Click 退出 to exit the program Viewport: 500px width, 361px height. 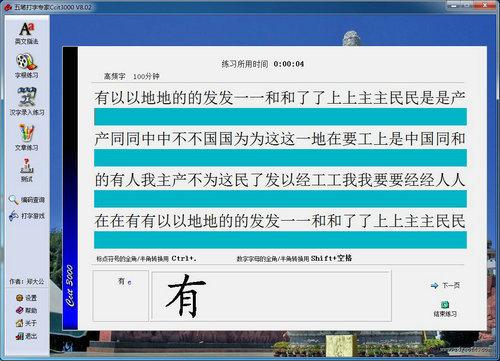[26, 336]
